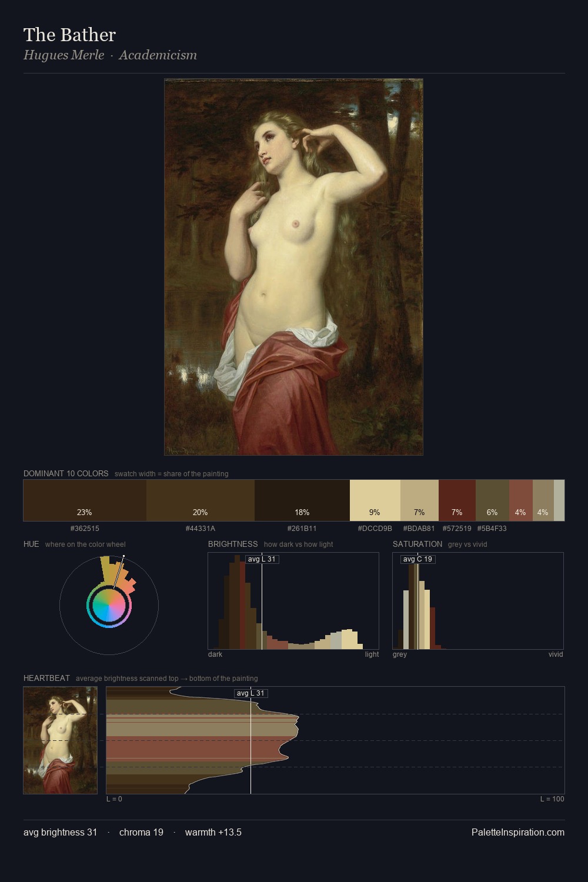Pick the olive 6% swatch above #5B4F33
The height and width of the screenshot is (882, 588).
click(x=492, y=500)
